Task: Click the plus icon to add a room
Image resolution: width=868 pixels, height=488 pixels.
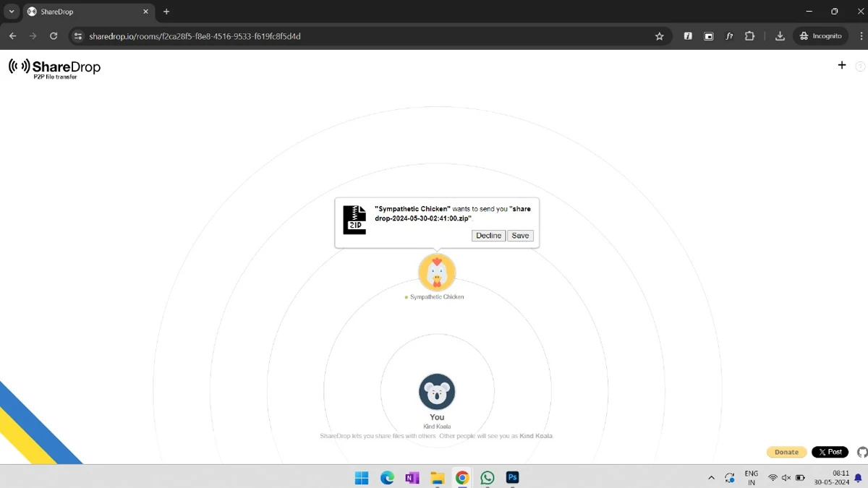Action: point(842,65)
